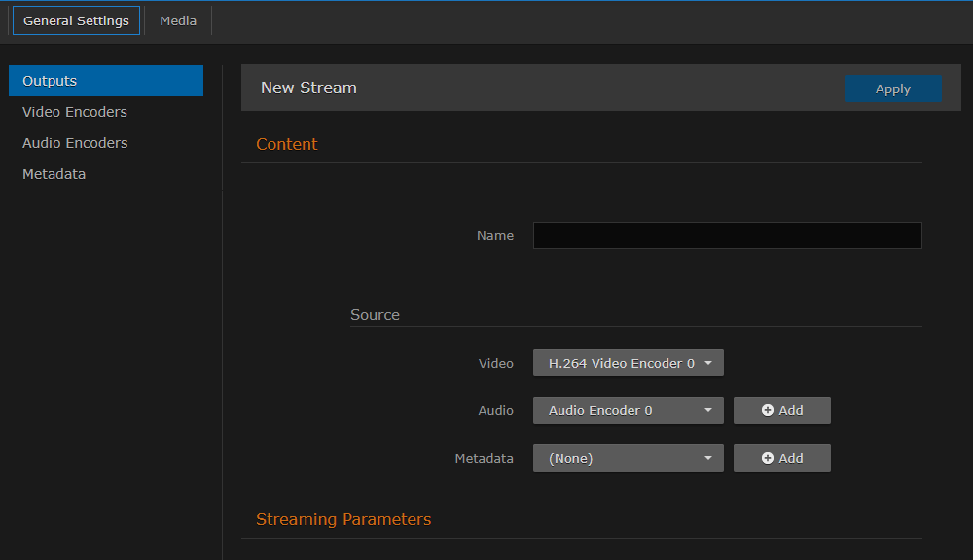Viewport: 973px width, 560px height.
Task: Click the Content section heading
Action: (286, 143)
